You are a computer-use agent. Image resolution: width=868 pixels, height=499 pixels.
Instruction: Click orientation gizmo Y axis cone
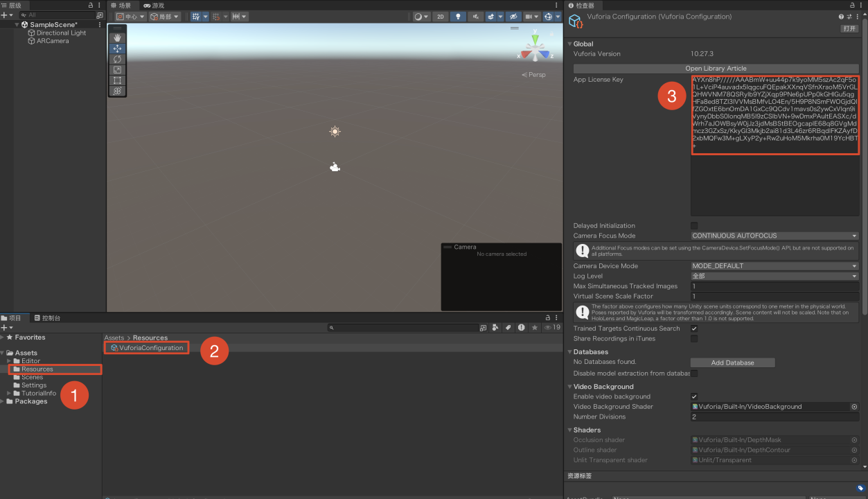coord(535,39)
